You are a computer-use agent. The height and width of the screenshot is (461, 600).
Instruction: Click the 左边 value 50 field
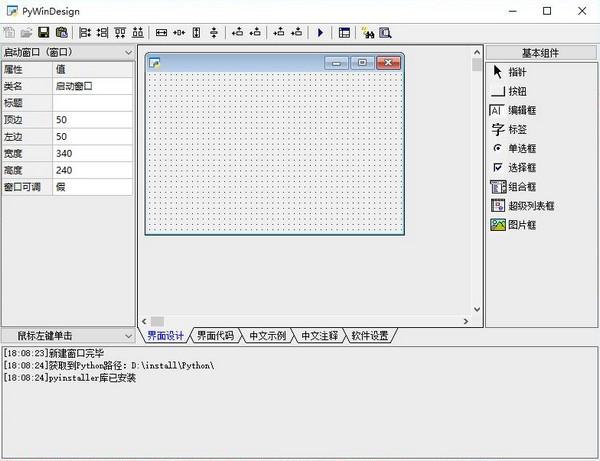click(92, 137)
